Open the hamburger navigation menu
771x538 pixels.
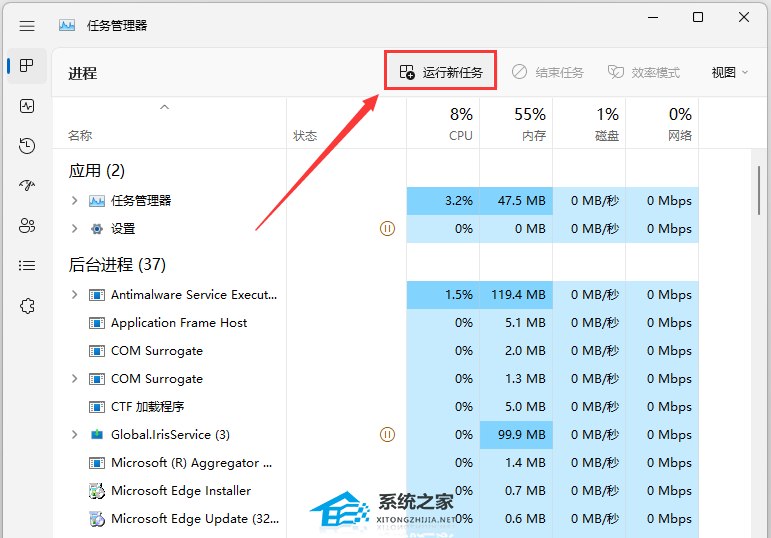click(27, 26)
